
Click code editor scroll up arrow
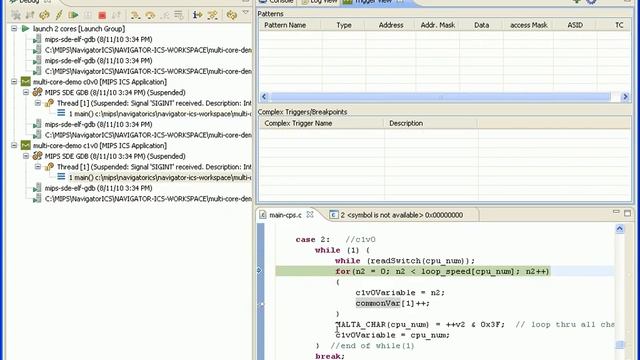click(620, 229)
